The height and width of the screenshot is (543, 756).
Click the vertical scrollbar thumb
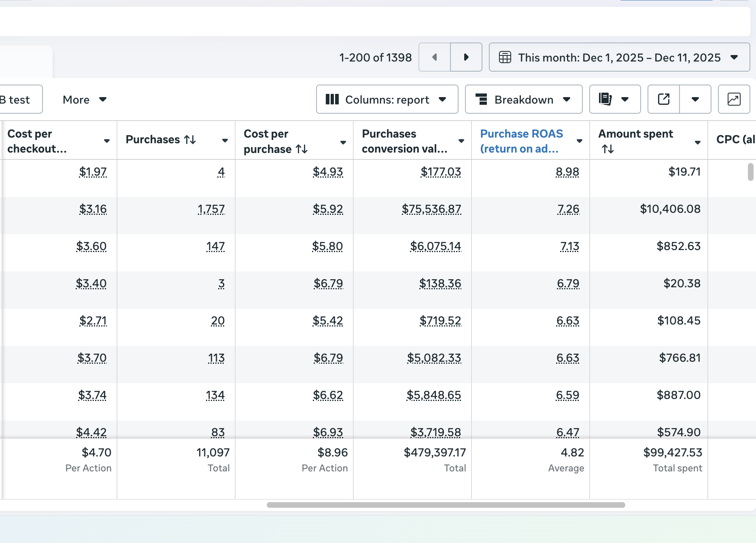[x=750, y=172]
